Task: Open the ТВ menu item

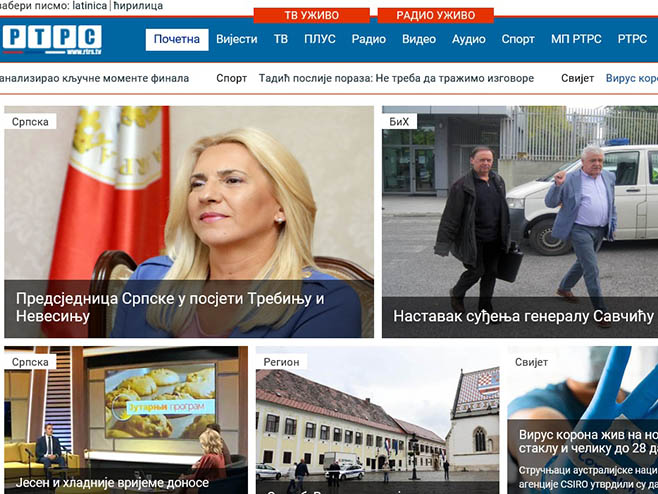Action: coord(281,39)
